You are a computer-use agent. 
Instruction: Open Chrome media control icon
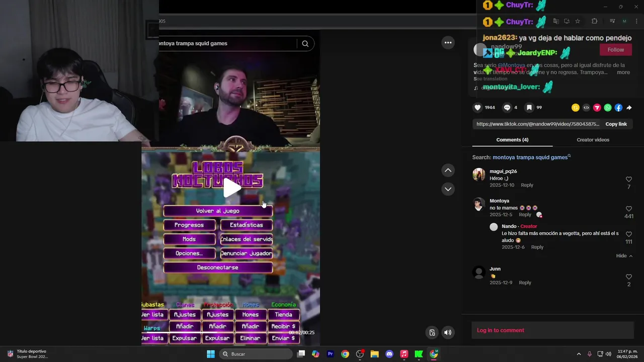(612, 21)
